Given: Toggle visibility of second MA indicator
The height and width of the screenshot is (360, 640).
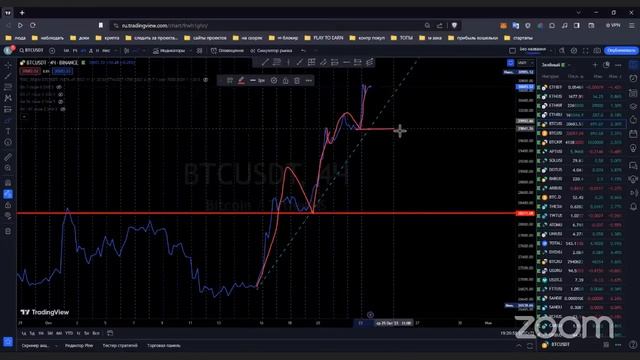Looking at the screenshot, I should coord(60,94).
